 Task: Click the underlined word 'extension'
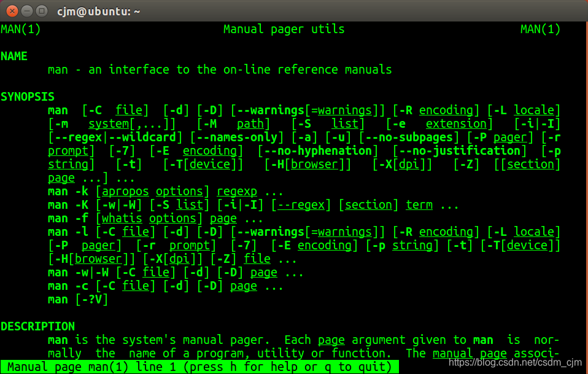click(457, 124)
